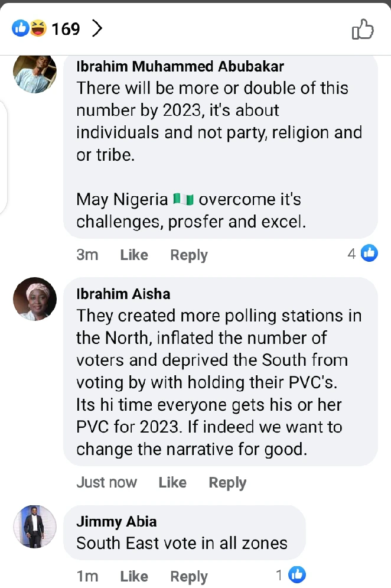Screen dimensions: 391x588
Task: Reply to Jimmy Abia's comment
Action: pos(189,576)
